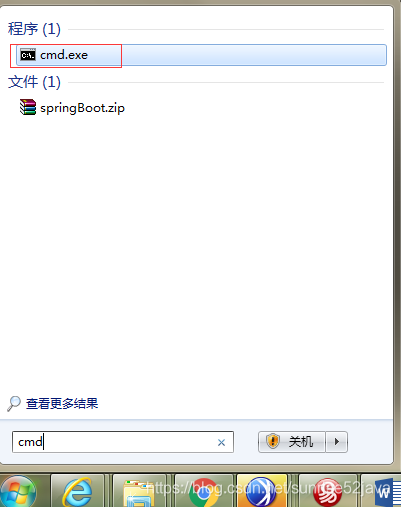
Task: Open the 查看更多结果 link
Action: (62, 404)
